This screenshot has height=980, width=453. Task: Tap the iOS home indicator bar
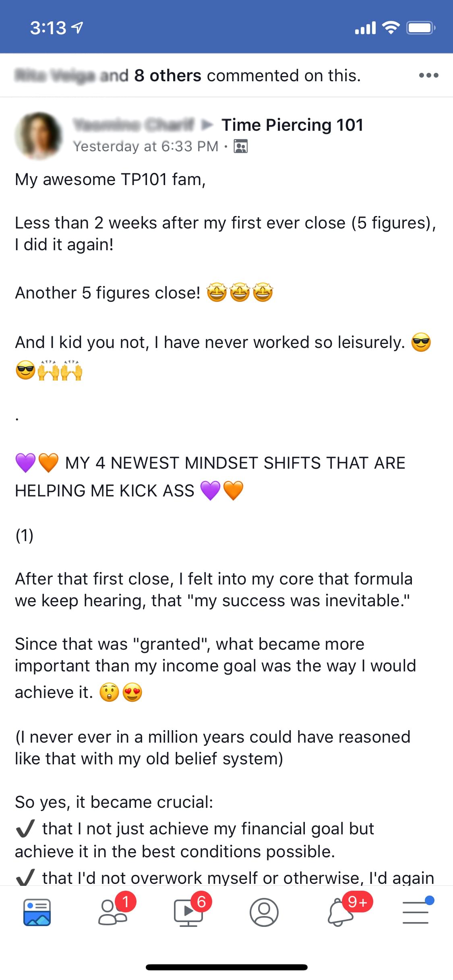pos(226,967)
